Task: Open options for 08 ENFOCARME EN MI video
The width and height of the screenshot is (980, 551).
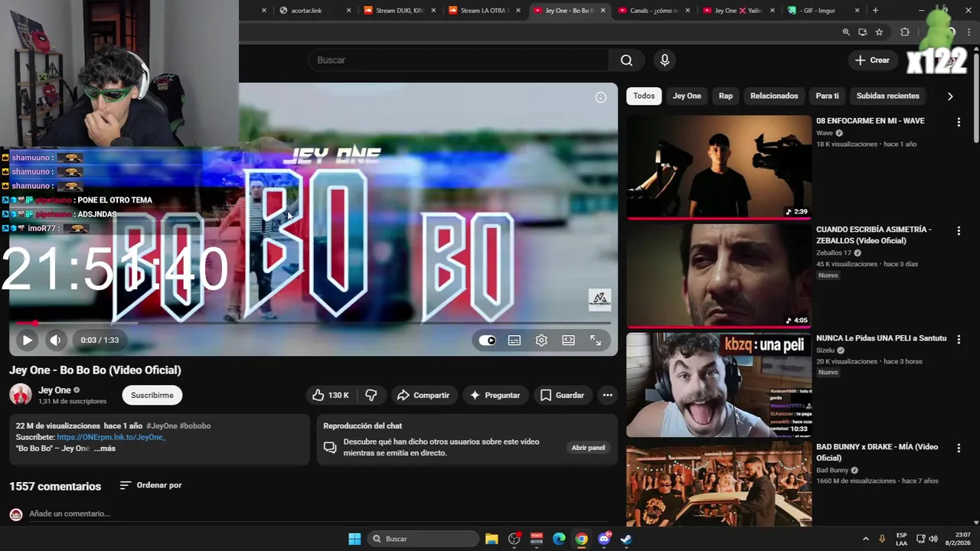Action: click(959, 122)
